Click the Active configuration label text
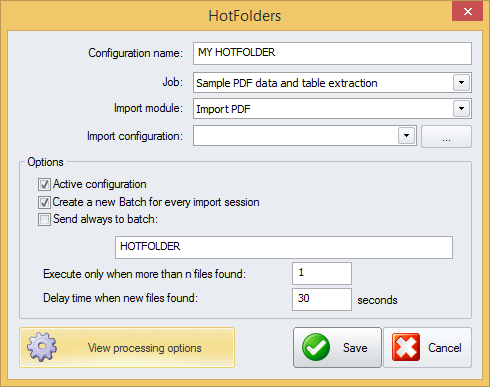Screen dimensions: 490x387 click(100, 184)
